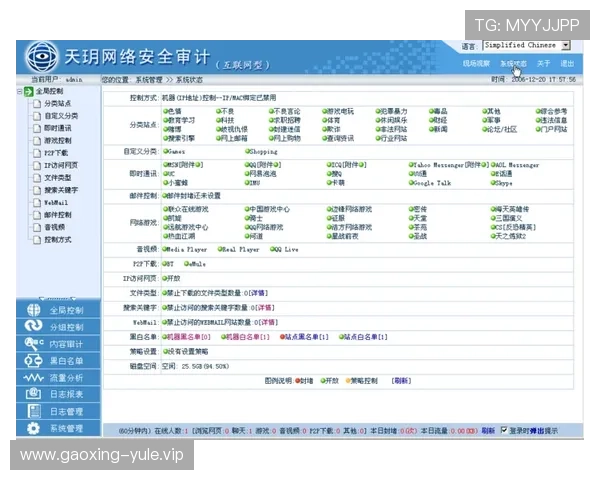The height and width of the screenshot is (480, 600).
Task: Open the Simplified Chinese language dropdown
Action: click(x=527, y=45)
